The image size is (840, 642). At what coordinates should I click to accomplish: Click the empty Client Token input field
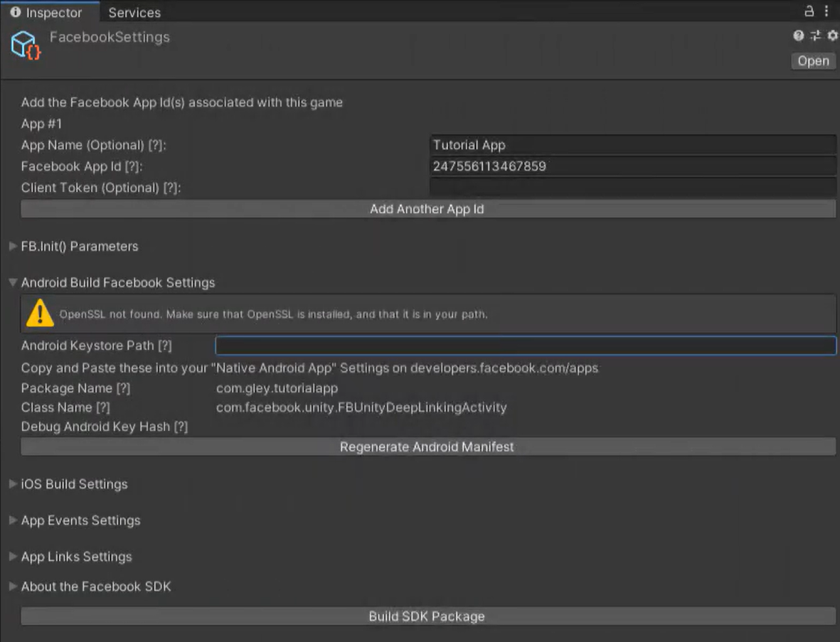633,188
